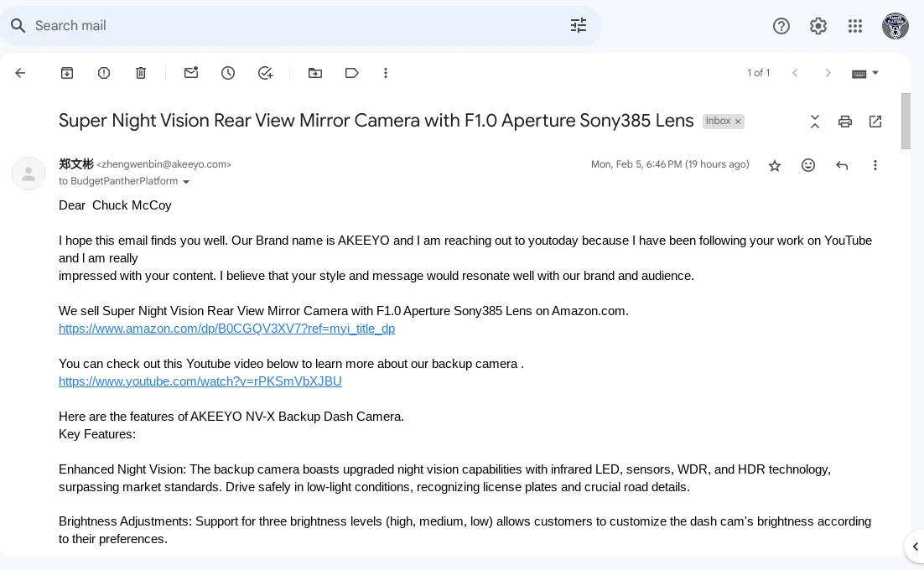Click the 'Key Features:' line
Screen dimensions: 924x570
[x=97, y=434]
